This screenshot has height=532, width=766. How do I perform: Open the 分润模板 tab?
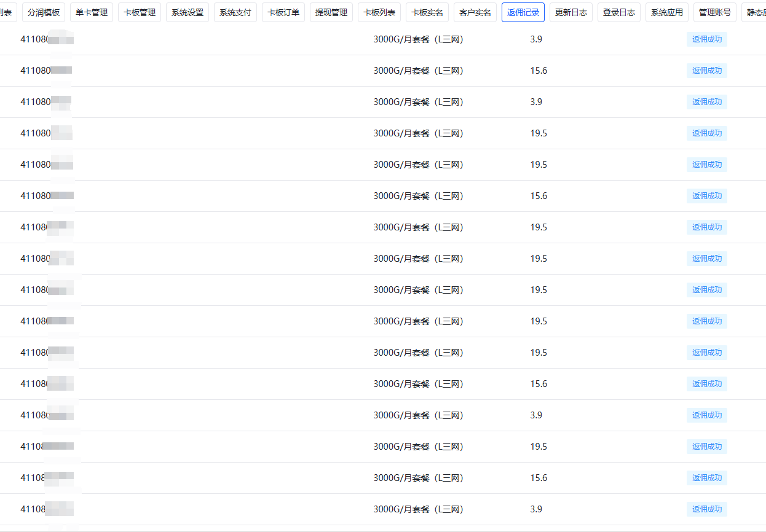(x=44, y=12)
